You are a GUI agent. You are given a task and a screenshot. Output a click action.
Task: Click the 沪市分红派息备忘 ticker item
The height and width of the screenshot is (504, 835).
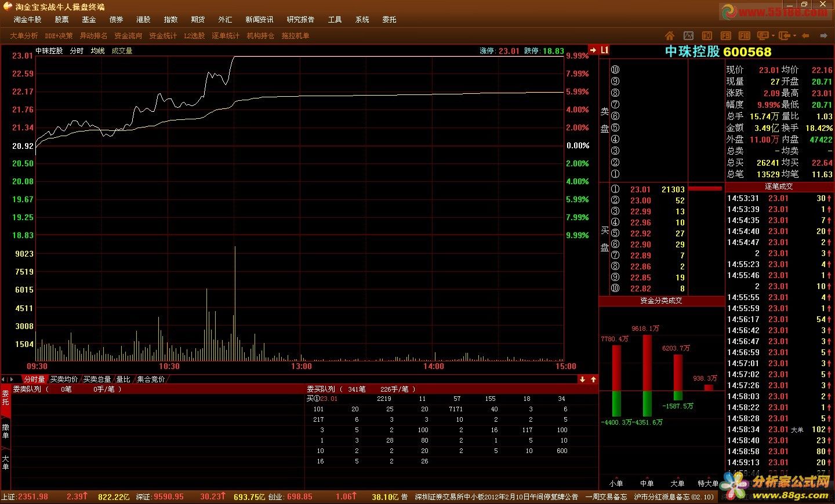[x=674, y=497]
